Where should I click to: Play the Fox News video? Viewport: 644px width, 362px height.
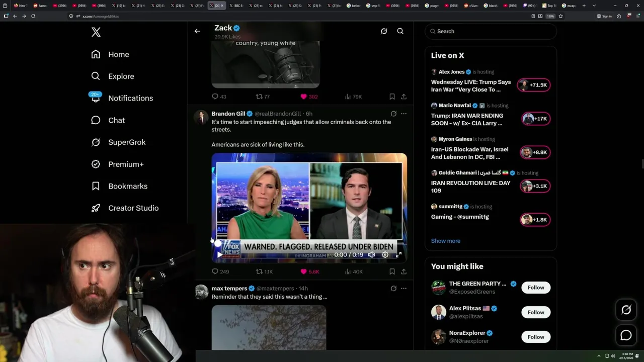click(x=219, y=255)
